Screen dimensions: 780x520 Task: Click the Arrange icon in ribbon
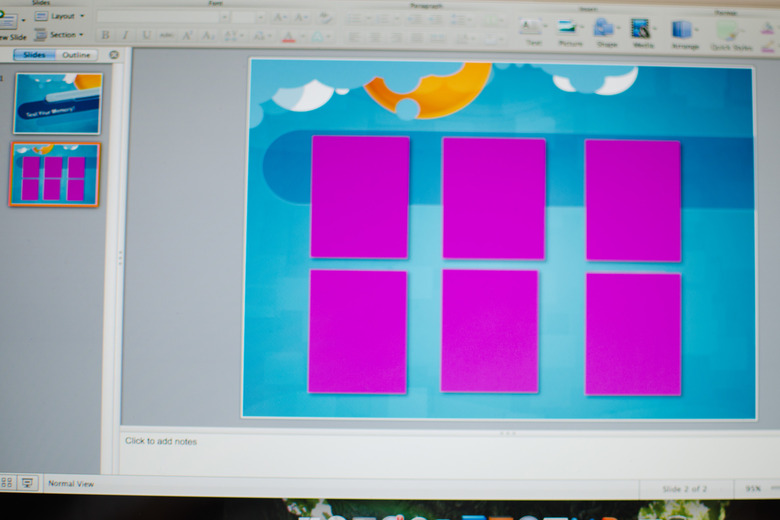[x=684, y=30]
